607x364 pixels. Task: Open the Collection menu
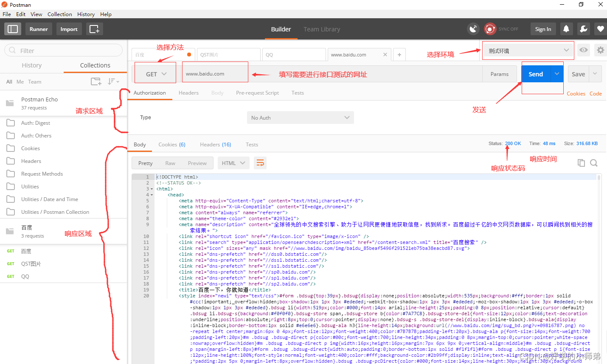coord(60,14)
